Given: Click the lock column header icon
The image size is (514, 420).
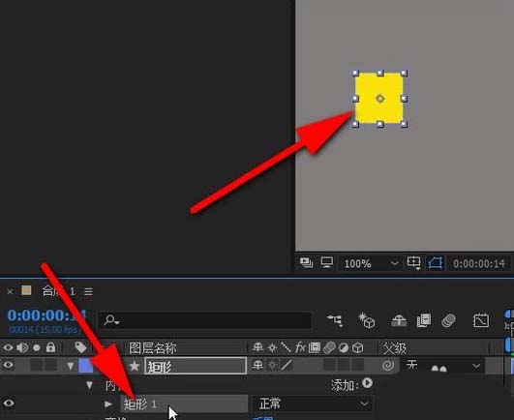Looking at the screenshot, I should pyautogui.click(x=50, y=347).
